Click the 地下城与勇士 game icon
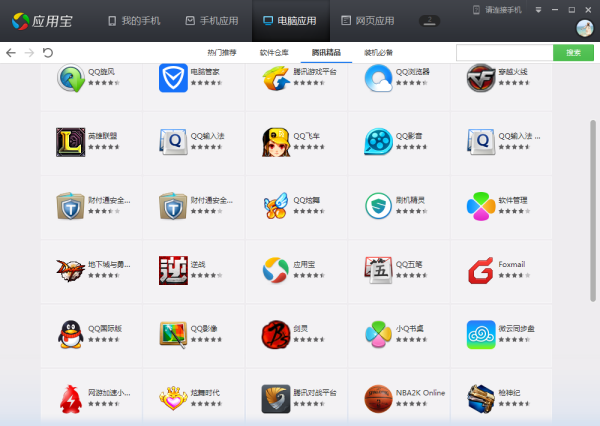 [x=71, y=270]
